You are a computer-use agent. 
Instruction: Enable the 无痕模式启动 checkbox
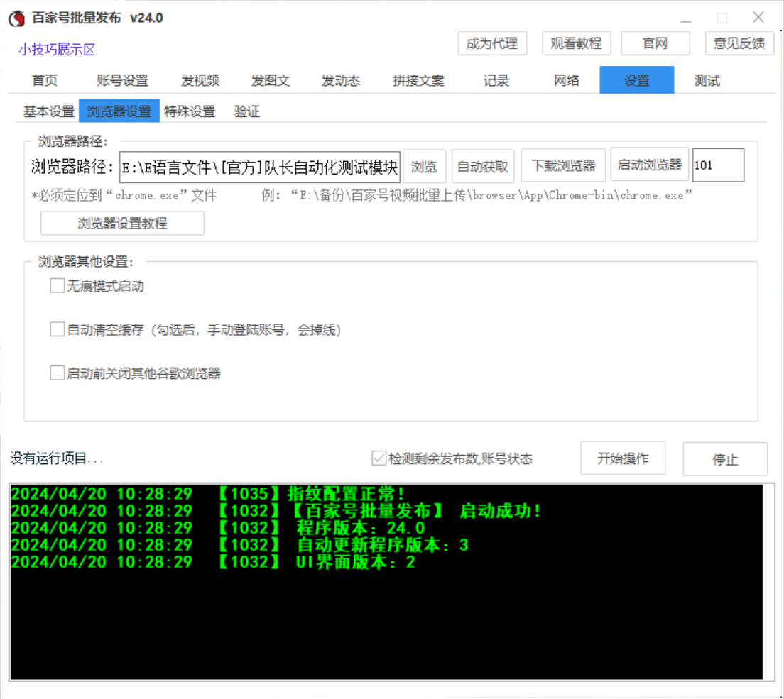[x=57, y=286]
